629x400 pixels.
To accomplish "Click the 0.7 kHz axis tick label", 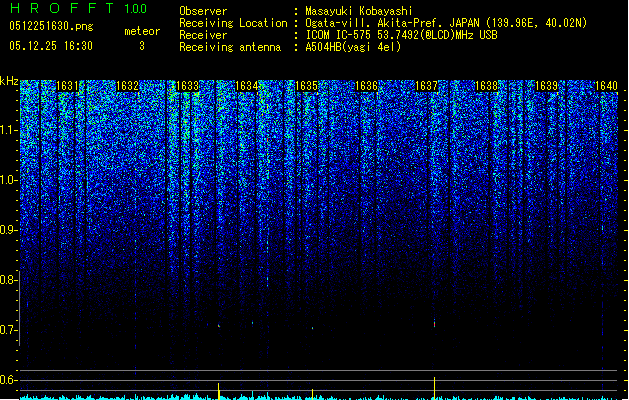I will coord(8,330).
